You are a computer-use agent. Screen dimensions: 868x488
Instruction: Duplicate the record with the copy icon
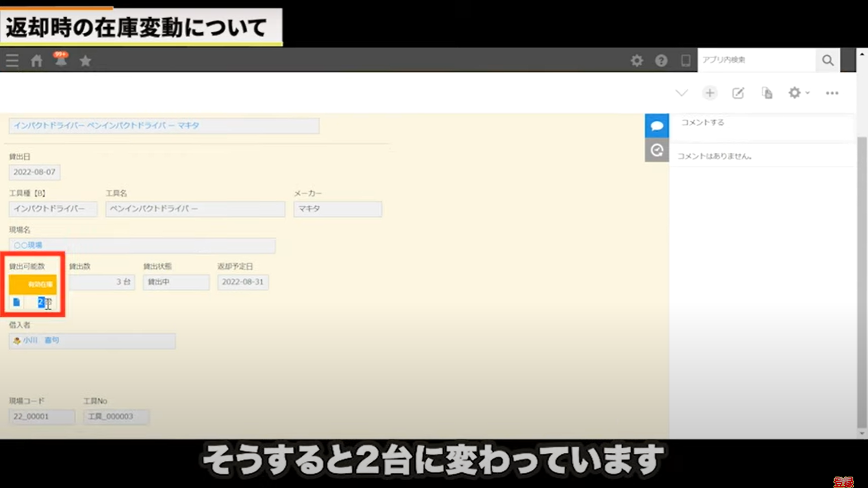click(x=767, y=92)
